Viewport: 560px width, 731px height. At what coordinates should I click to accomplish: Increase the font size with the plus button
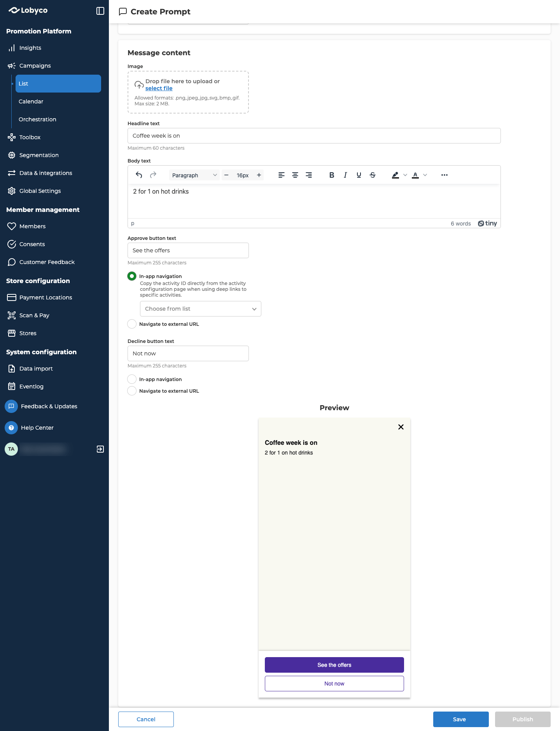pyautogui.click(x=259, y=175)
